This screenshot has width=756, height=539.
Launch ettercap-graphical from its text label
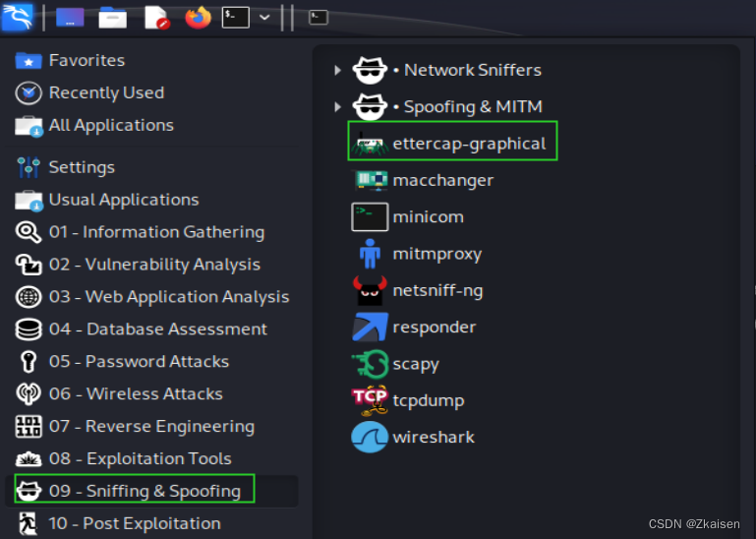(469, 144)
